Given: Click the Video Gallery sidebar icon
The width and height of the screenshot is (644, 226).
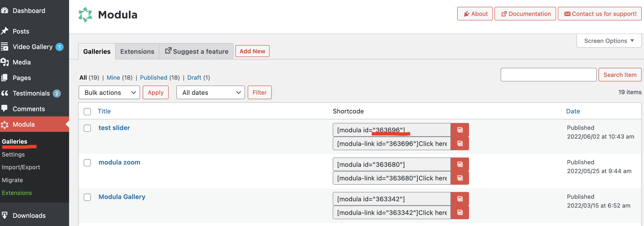Looking at the screenshot, I should pyautogui.click(x=5, y=47).
